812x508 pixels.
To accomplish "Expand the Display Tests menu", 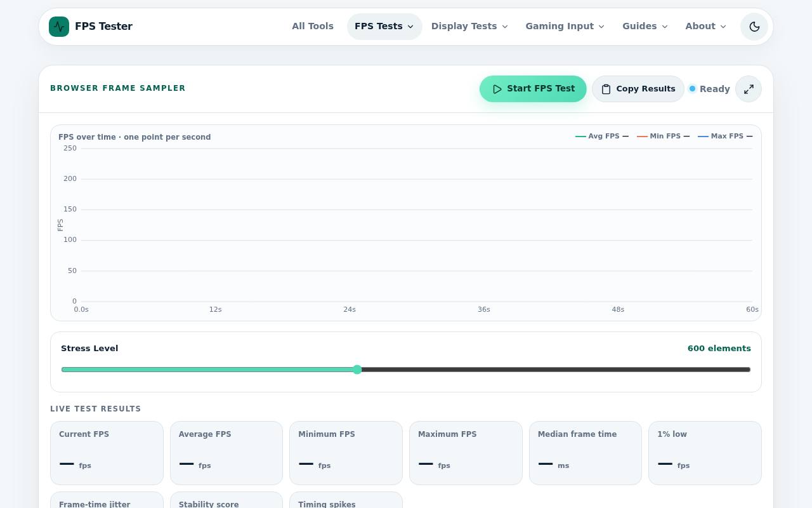I will pos(469,27).
